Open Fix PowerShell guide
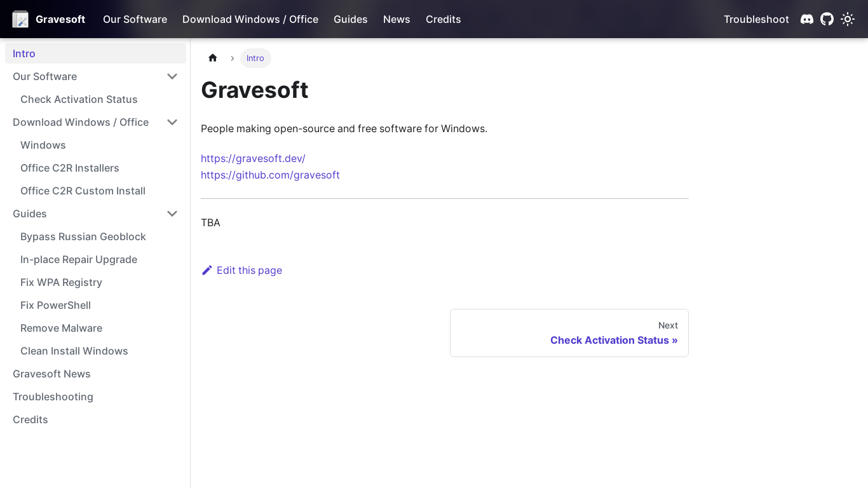Viewport: 868px width, 488px height. 55,305
